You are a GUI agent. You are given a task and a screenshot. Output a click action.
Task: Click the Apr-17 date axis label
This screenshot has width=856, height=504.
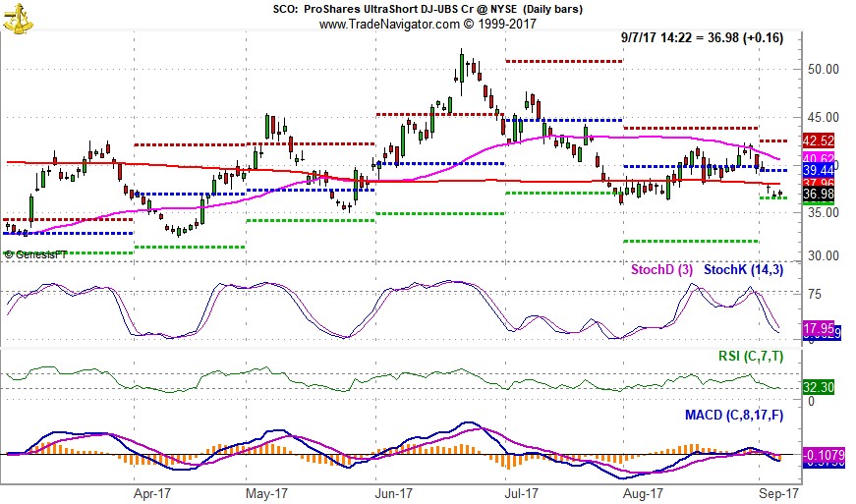pyautogui.click(x=149, y=495)
